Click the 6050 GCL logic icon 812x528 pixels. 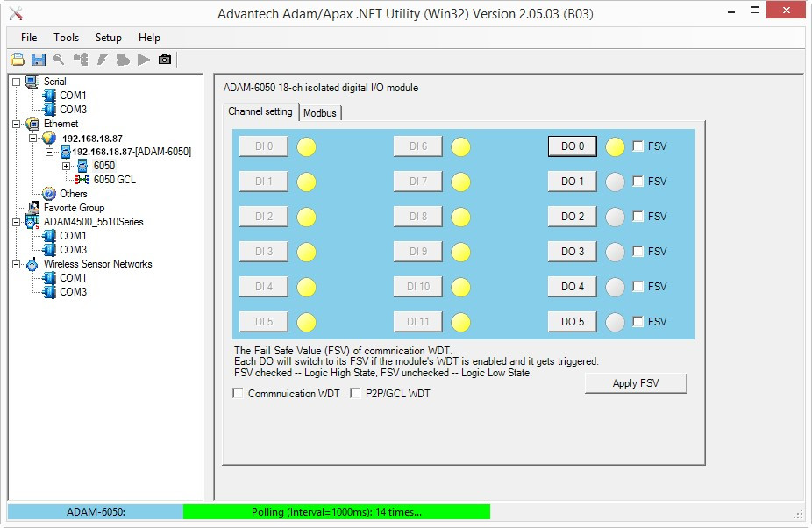tap(82, 180)
